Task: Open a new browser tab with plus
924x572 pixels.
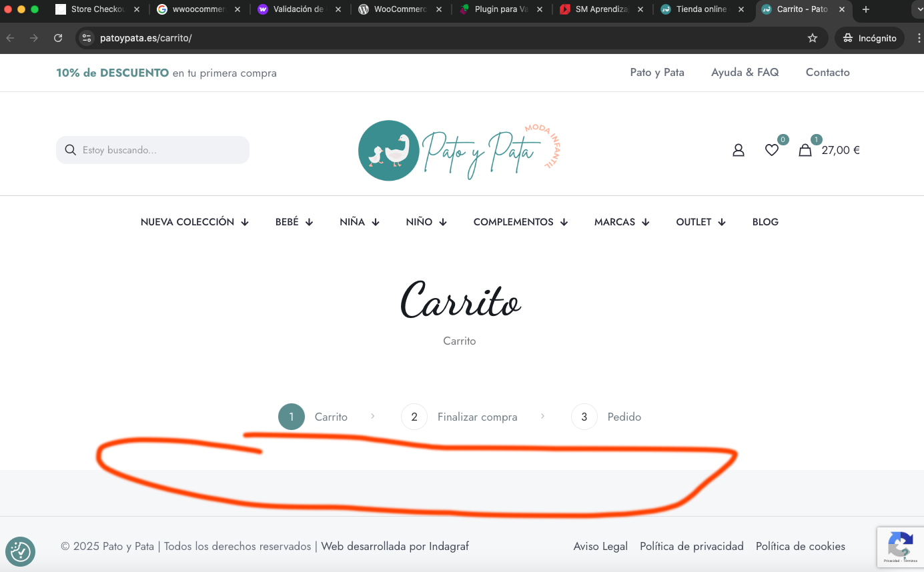Action: tap(866, 9)
